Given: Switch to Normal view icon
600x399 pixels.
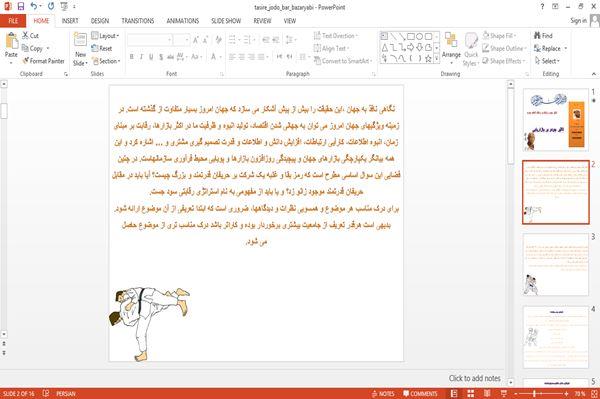Looking at the screenshot, I should coord(454,394).
